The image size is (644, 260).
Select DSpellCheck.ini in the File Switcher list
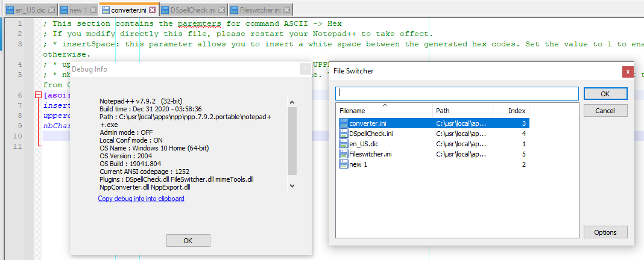(432, 133)
